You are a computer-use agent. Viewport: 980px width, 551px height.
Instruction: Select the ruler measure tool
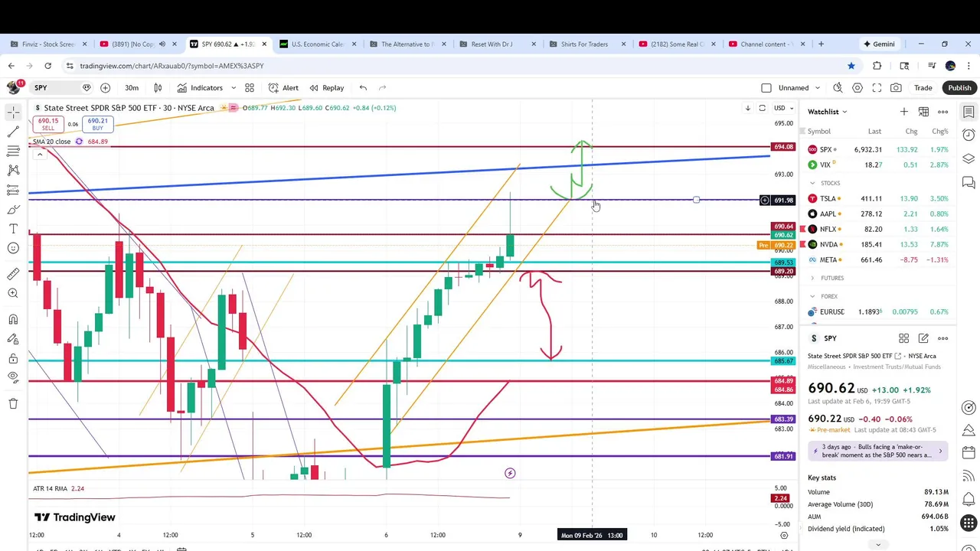[x=13, y=274]
